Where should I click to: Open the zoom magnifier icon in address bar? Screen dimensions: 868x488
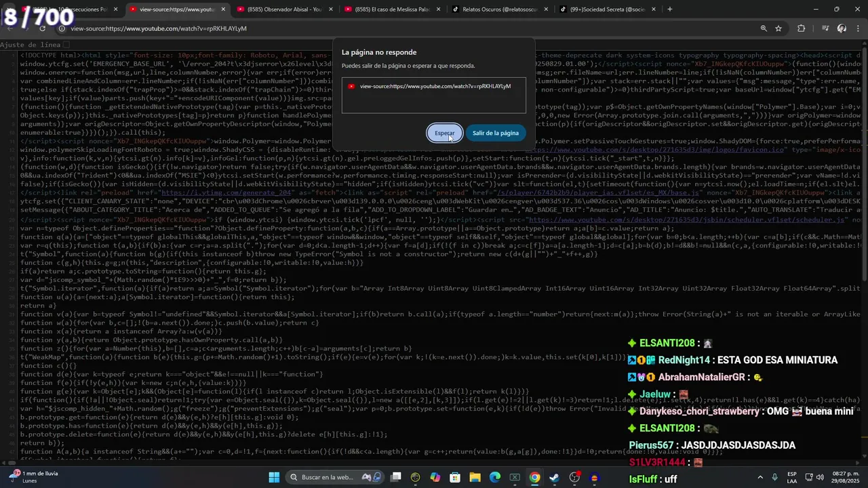coord(764,28)
